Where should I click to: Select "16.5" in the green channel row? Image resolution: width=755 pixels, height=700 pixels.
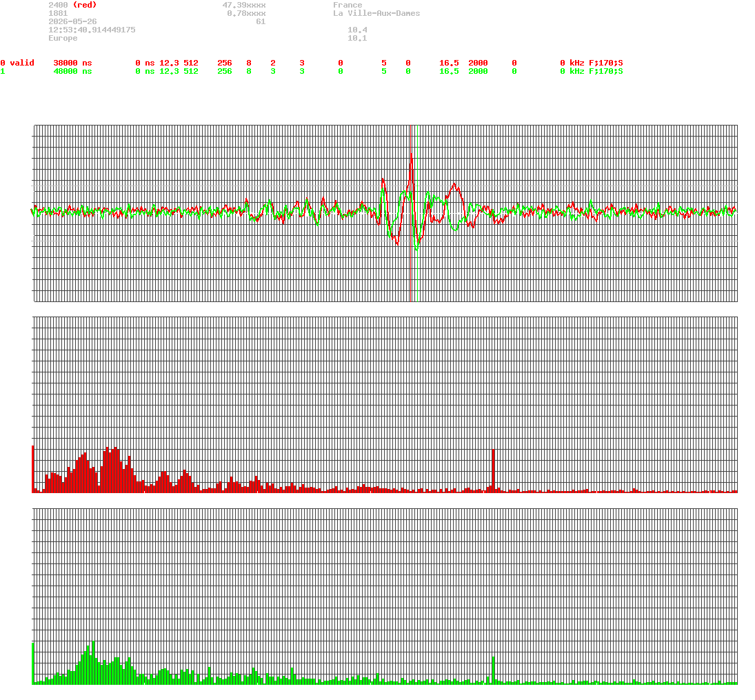(450, 71)
